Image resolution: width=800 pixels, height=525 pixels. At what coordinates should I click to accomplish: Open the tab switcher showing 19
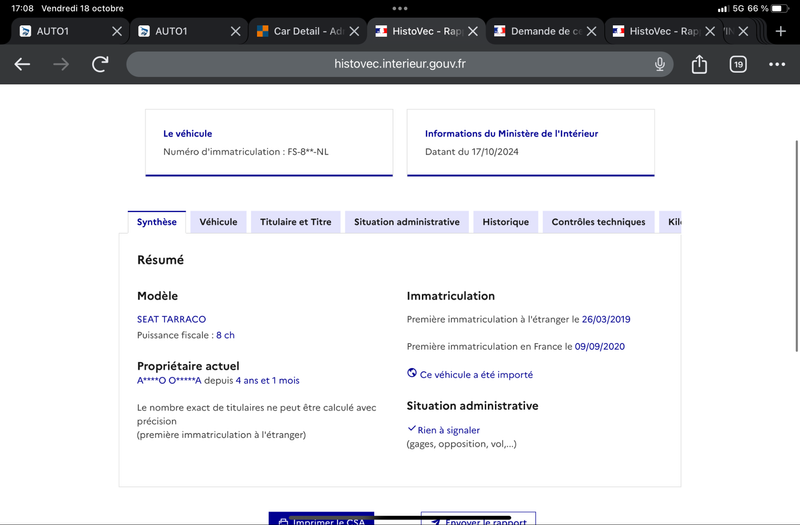pos(738,64)
